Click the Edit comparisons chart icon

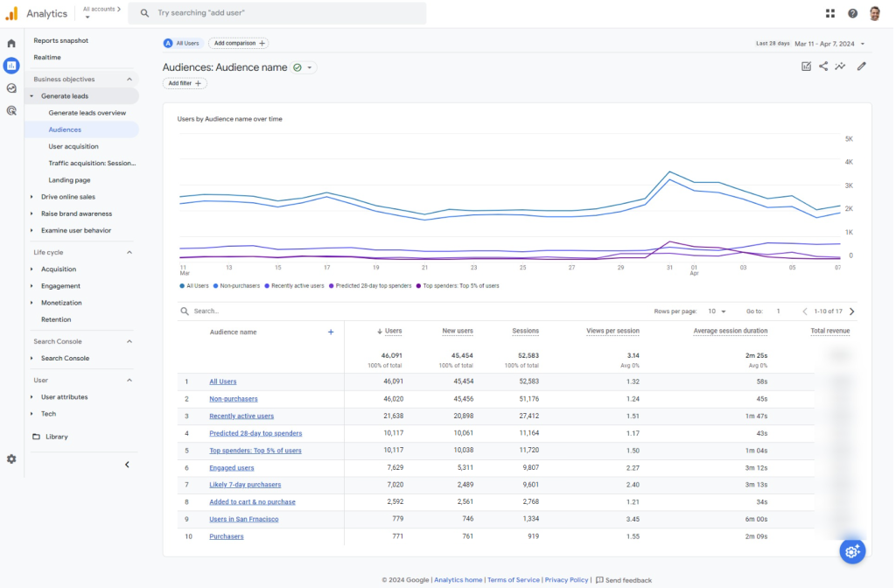[806, 66]
